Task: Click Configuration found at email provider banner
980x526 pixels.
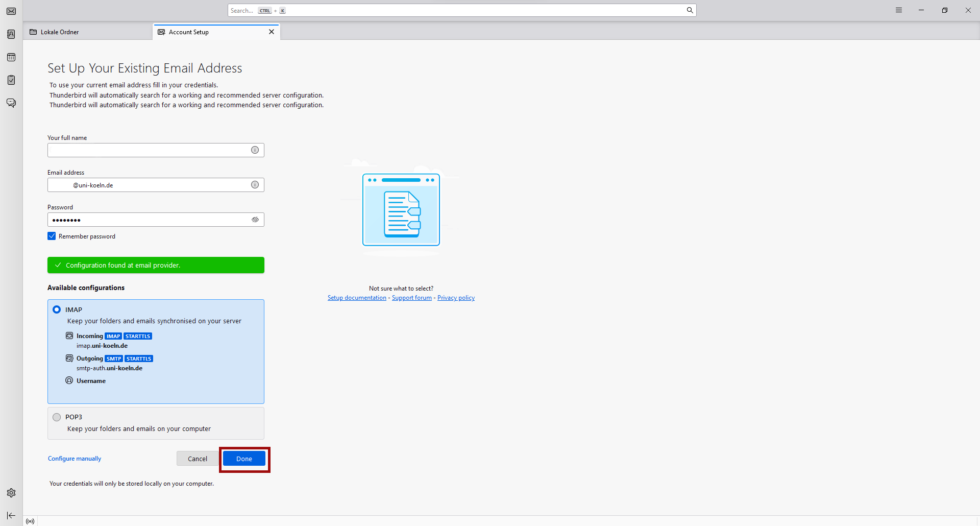Action: pyautogui.click(x=156, y=265)
